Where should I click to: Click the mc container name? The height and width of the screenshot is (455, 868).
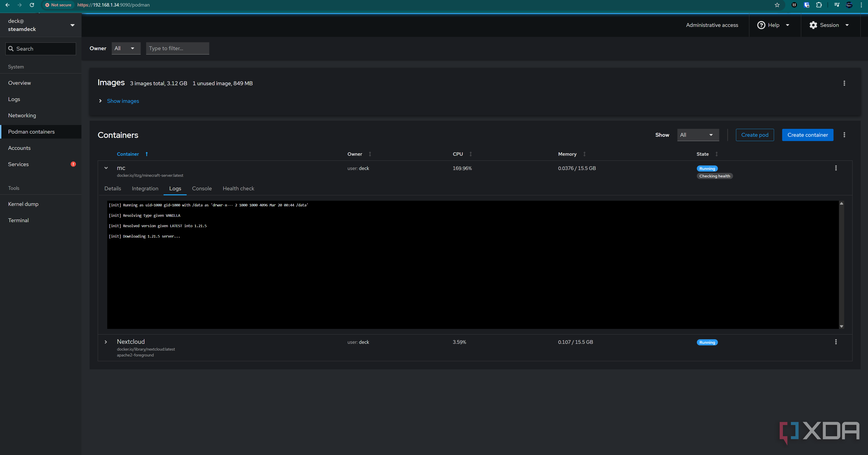coord(121,168)
